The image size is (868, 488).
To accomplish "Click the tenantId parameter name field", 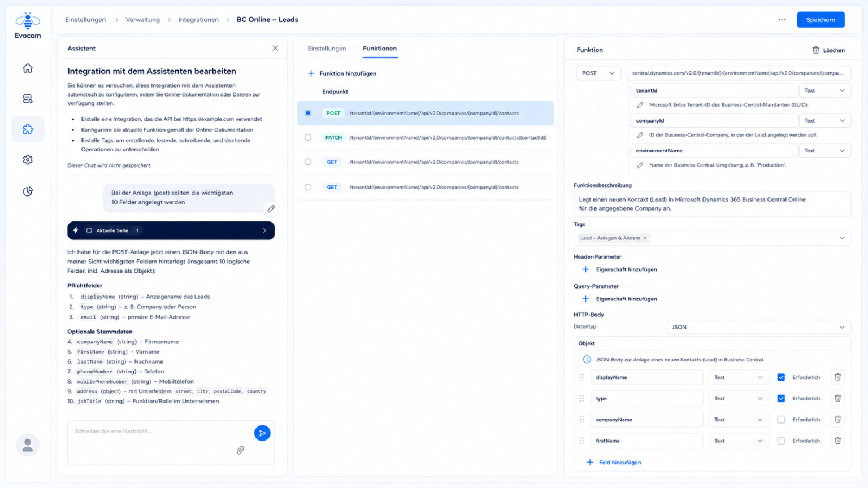I will coord(714,90).
